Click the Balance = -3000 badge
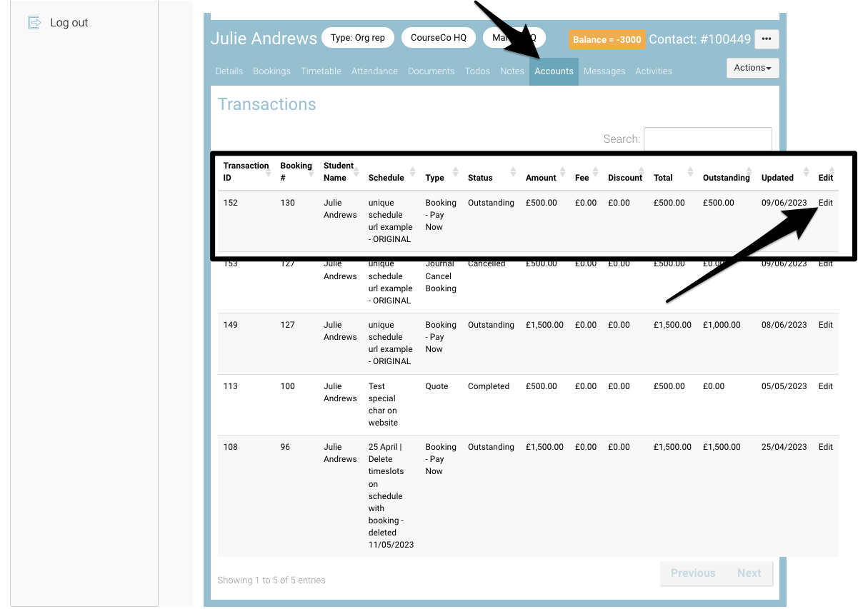Image resolution: width=868 pixels, height=609 pixels. click(x=607, y=39)
